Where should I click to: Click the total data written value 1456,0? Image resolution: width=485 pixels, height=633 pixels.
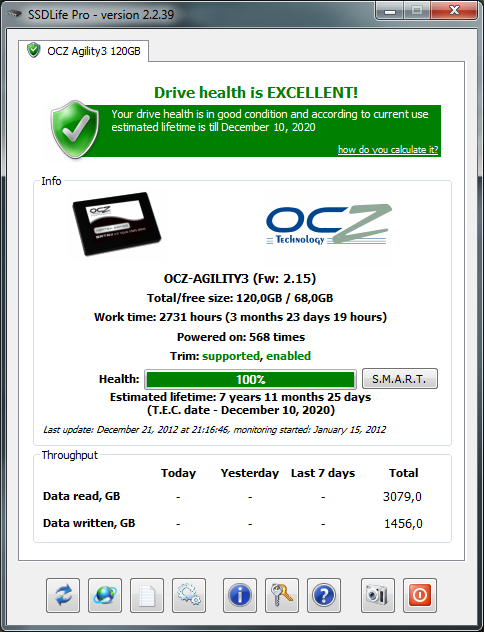(x=403, y=524)
